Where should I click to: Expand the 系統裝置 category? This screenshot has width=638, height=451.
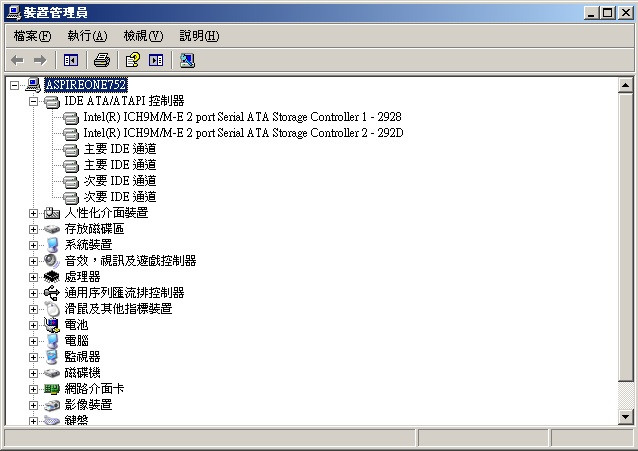(34, 245)
